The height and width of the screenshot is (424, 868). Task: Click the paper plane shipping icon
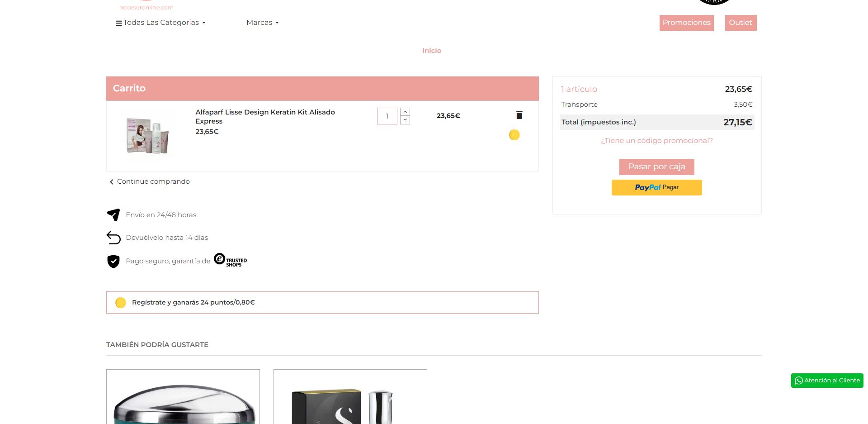[x=113, y=214]
